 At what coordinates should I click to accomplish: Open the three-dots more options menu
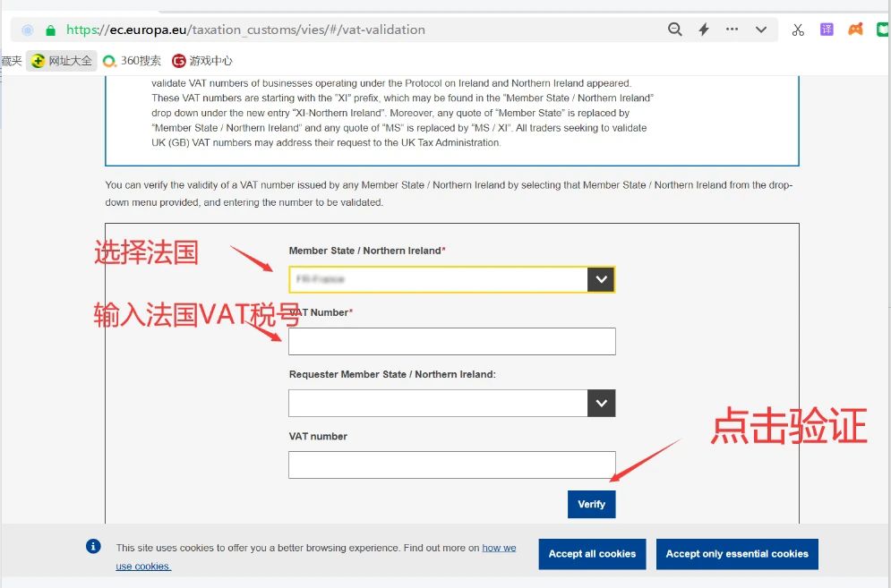(x=732, y=29)
